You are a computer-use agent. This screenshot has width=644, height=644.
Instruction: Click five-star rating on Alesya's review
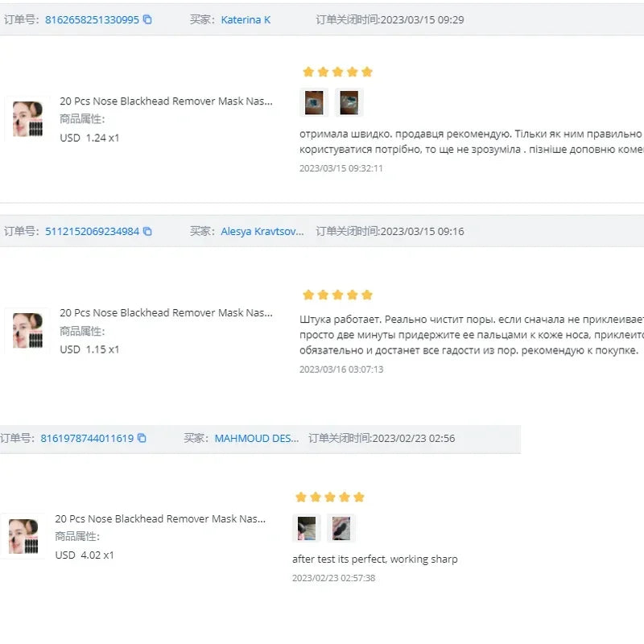pos(337,295)
